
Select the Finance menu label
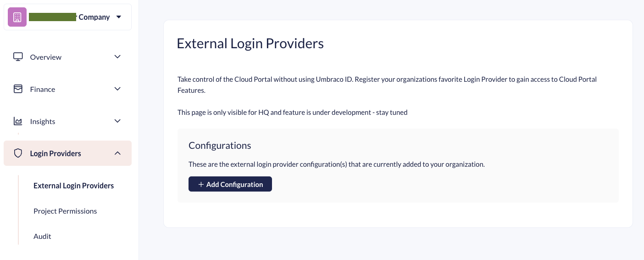[x=43, y=89]
